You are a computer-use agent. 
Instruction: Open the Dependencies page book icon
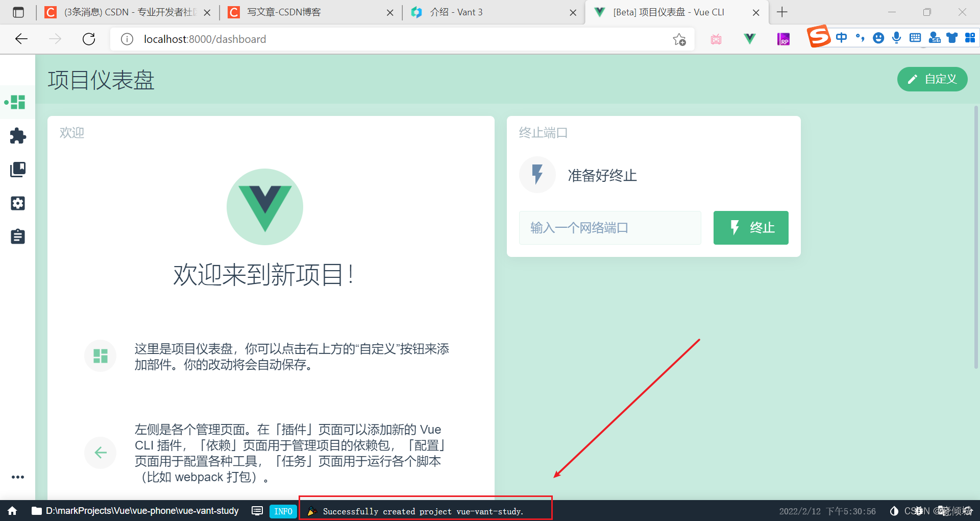tap(18, 170)
